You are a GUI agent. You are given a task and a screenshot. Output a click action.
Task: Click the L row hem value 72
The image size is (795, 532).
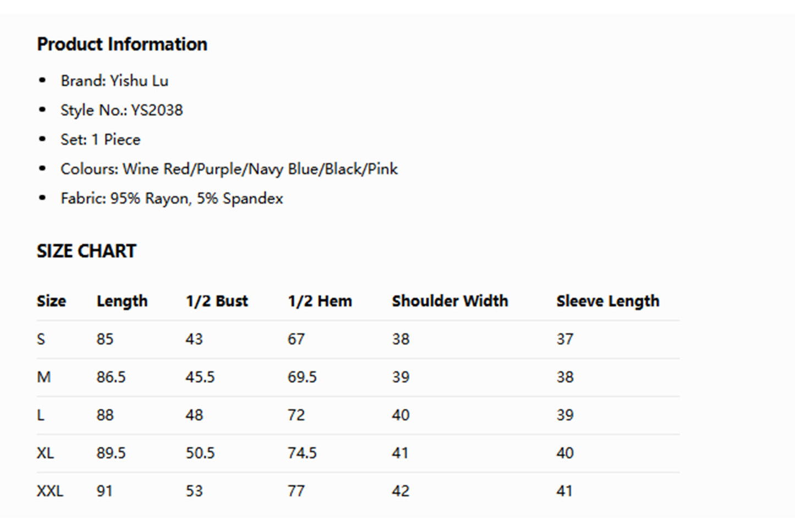(x=296, y=415)
